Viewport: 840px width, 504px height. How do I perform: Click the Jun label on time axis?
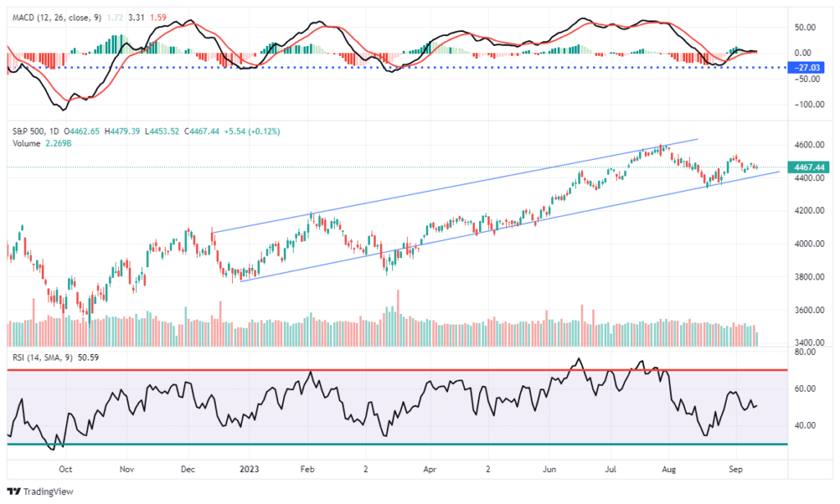549,470
